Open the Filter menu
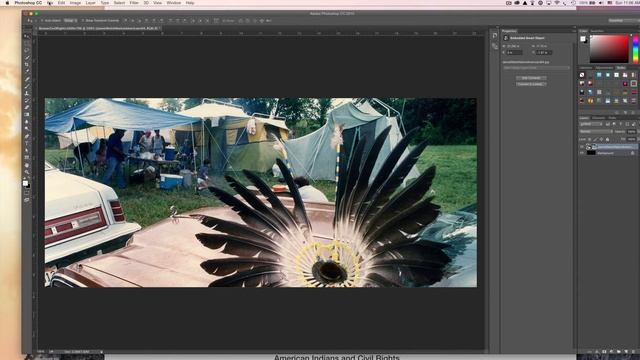 tap(134, 3)
